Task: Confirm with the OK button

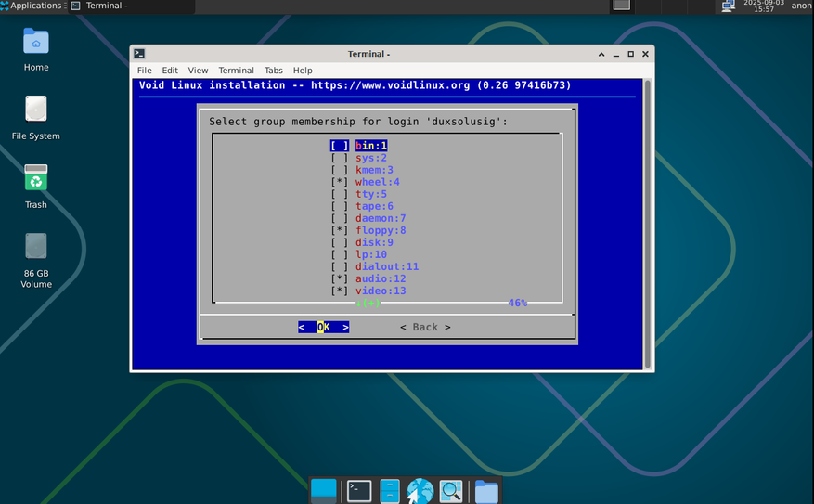Action: click(323, 327)
